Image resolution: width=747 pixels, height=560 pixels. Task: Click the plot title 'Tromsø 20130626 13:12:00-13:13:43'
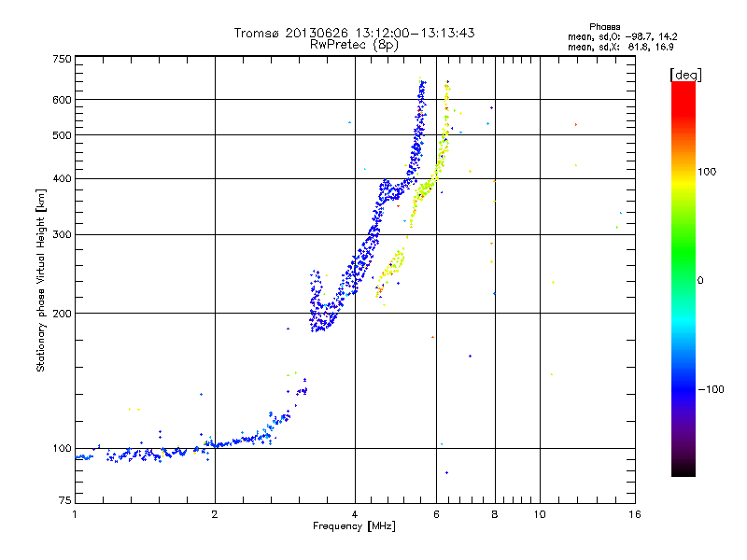tap(354, 33)
